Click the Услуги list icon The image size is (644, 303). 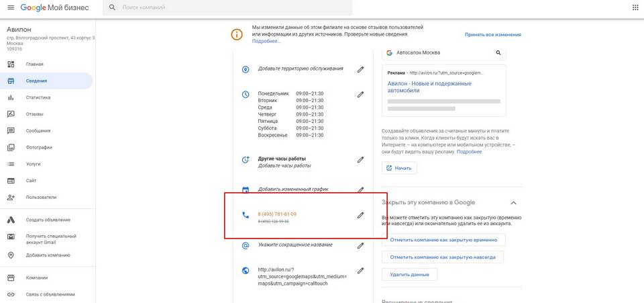tap(11, 164)
